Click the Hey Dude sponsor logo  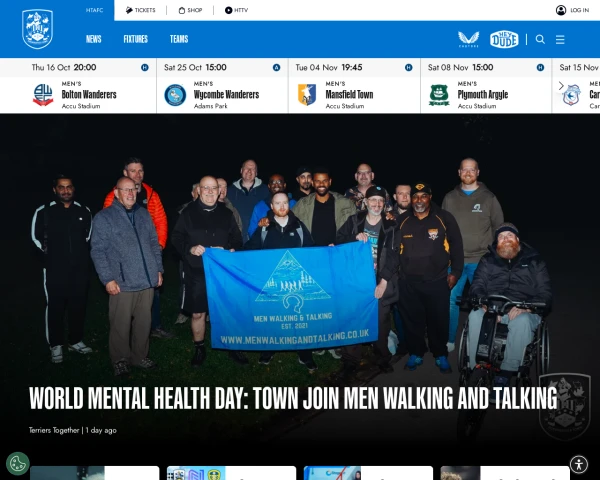point(504,39)
